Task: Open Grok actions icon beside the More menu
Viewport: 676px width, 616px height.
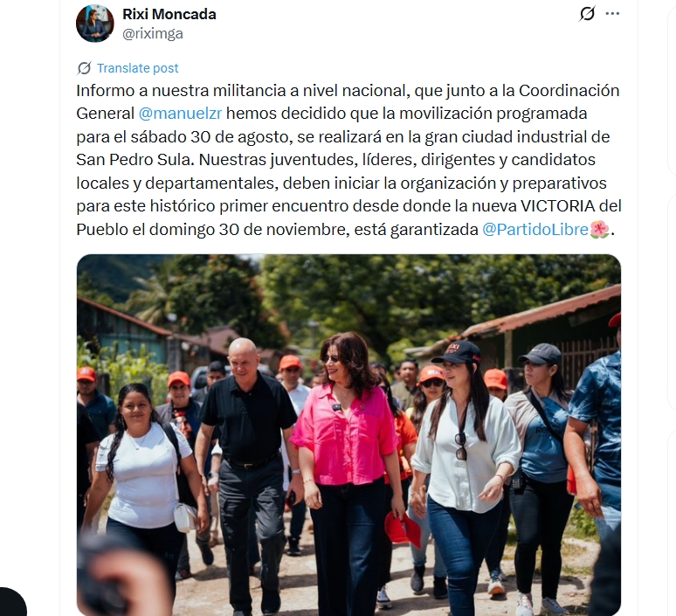Action: (587, 14)
